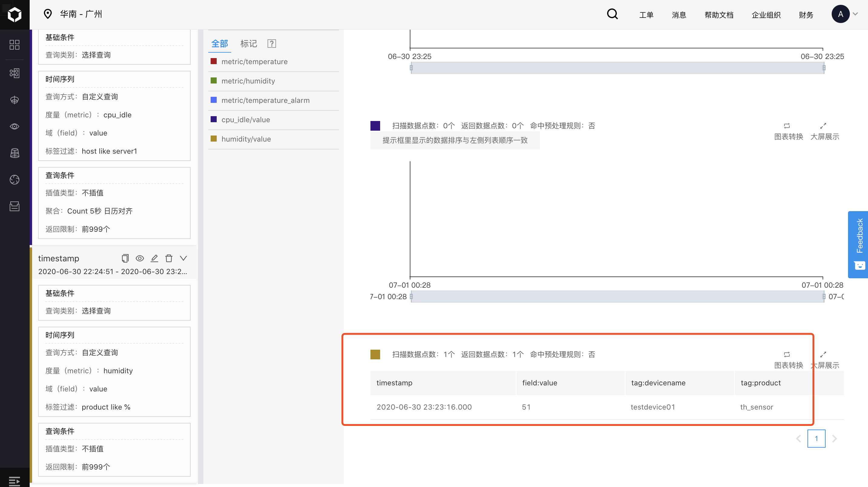Image resolution: width=868 pixels, height=487 pixels.
Task: Open 消息 menu
Action: [679, 15]
